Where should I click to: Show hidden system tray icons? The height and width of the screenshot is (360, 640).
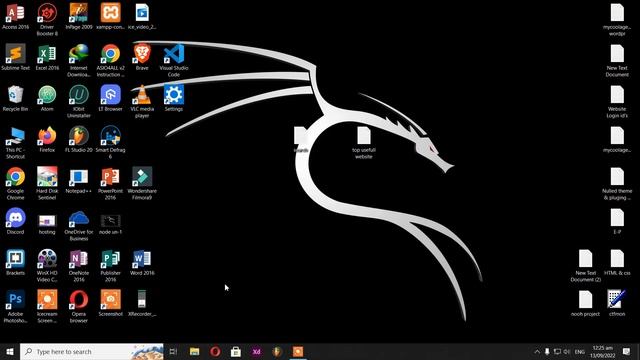pos(537,351)
